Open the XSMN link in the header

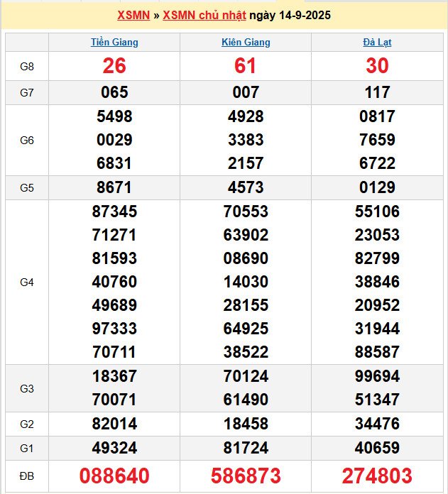133,15
